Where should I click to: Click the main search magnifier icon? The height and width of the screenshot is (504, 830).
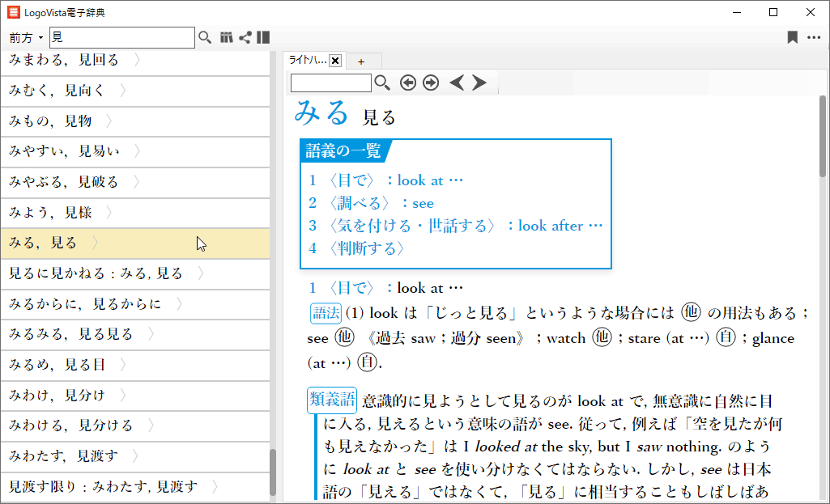click(205, 37)
